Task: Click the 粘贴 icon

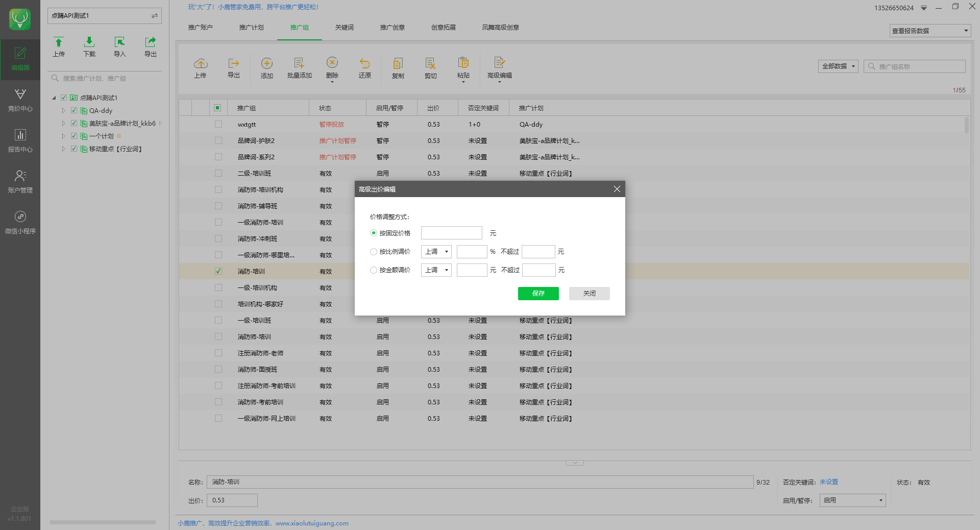Action: coord(463,62)
